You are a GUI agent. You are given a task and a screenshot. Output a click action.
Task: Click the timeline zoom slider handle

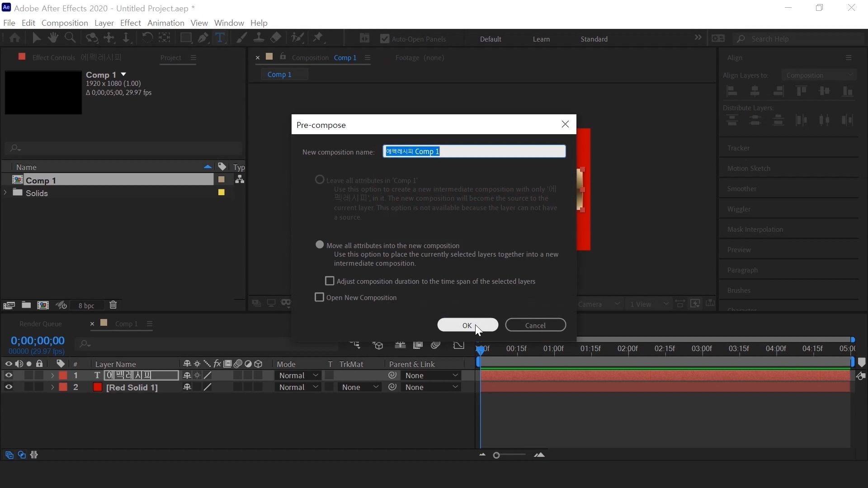point(496,455)
